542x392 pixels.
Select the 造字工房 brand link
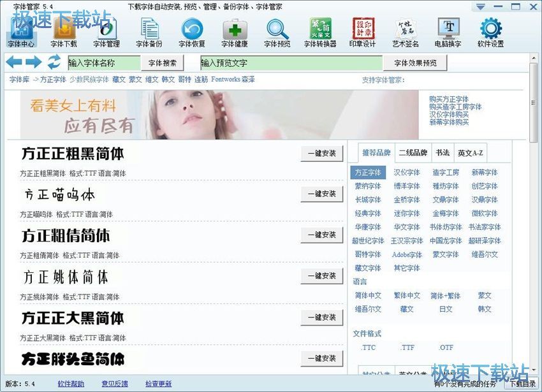pyautogui.click(x=446, y=173)
